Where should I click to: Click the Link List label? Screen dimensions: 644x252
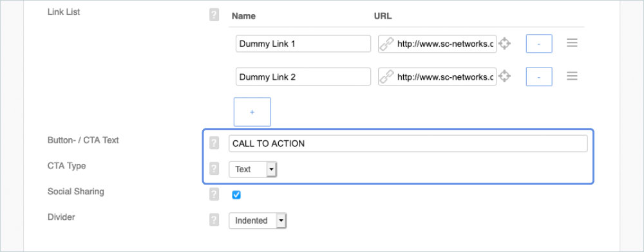pyautogui.click(x=64, y=12)
